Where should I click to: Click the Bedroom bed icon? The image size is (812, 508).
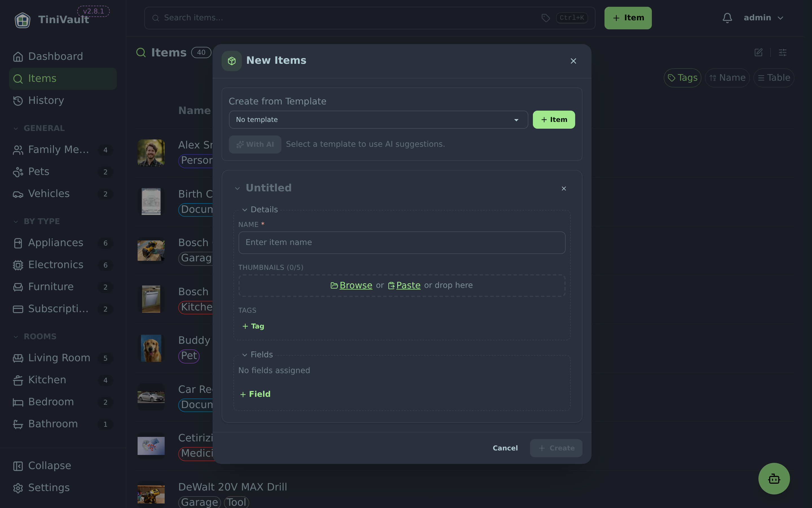coord(18,402)
